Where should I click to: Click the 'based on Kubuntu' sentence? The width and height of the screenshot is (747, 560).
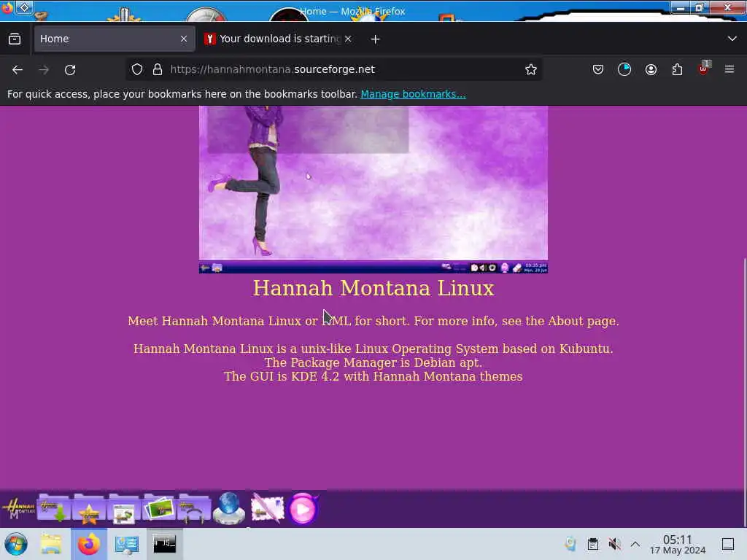[x=373, y=349]
